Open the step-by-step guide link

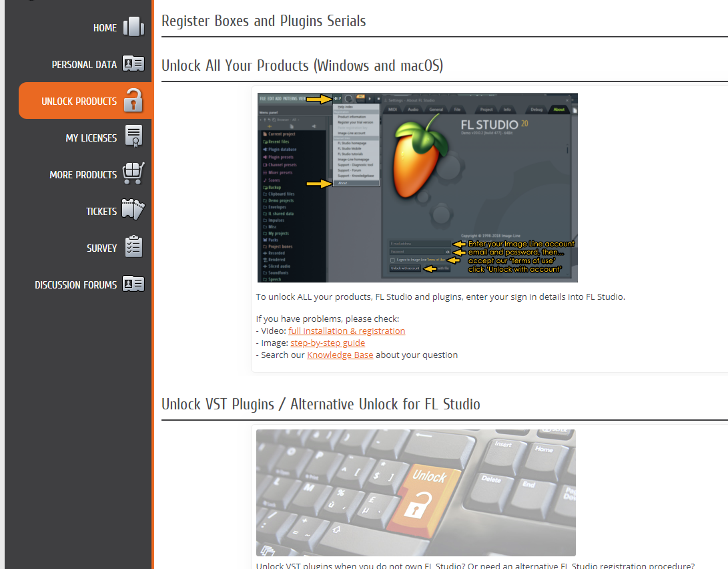click(328, 343)
